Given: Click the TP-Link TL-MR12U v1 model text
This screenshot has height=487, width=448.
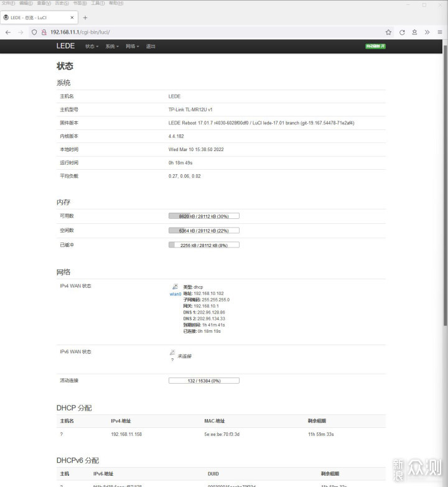Looking at the screenshot, I should [190, 109].
